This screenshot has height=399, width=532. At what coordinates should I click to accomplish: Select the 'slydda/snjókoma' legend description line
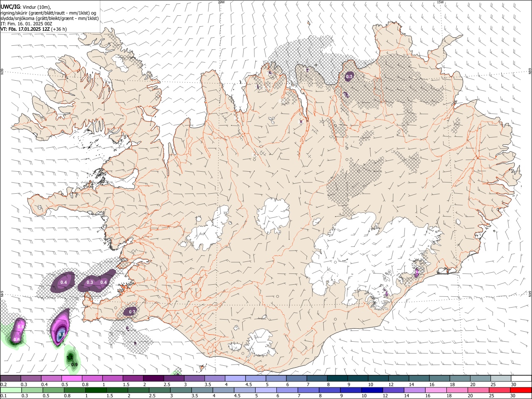point(50,18)
